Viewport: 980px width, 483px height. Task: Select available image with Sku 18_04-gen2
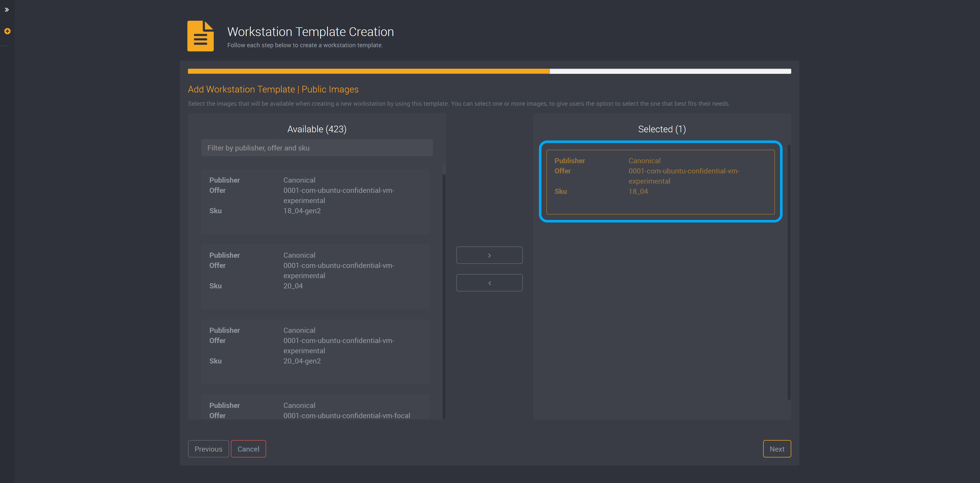(x=315, y=201)
